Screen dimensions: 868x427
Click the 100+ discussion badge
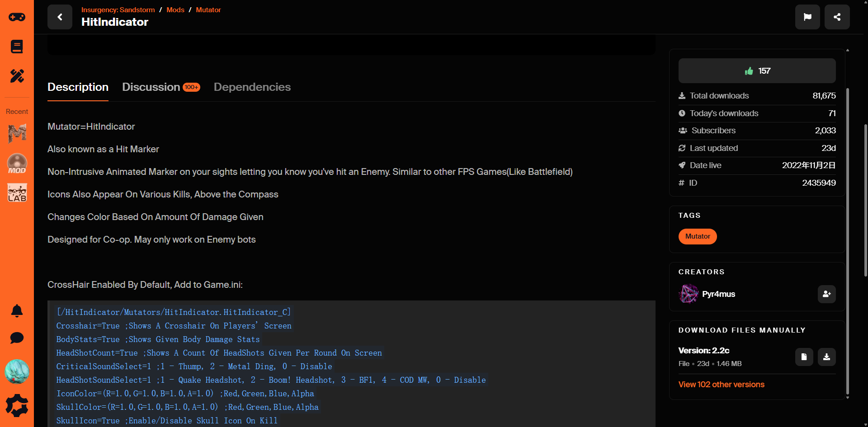pos(191,87)
